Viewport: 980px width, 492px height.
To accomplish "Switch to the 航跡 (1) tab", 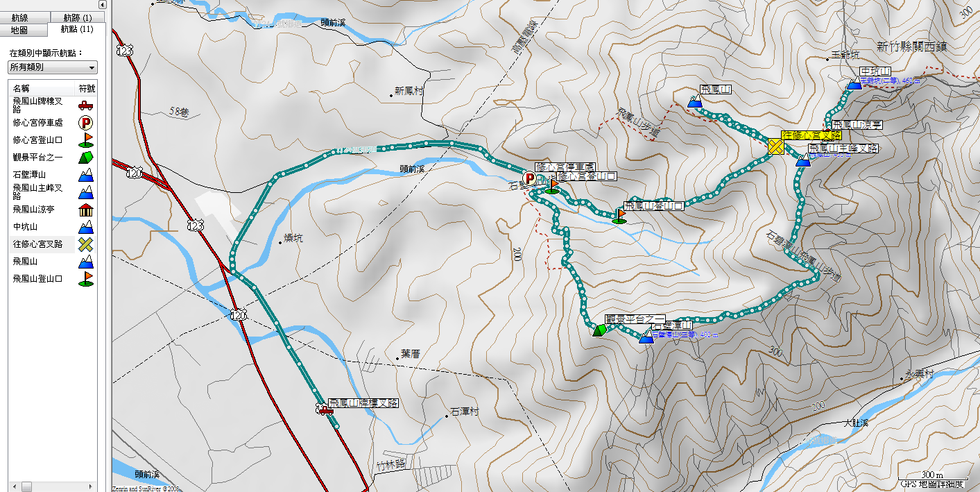I will (78, 17).
